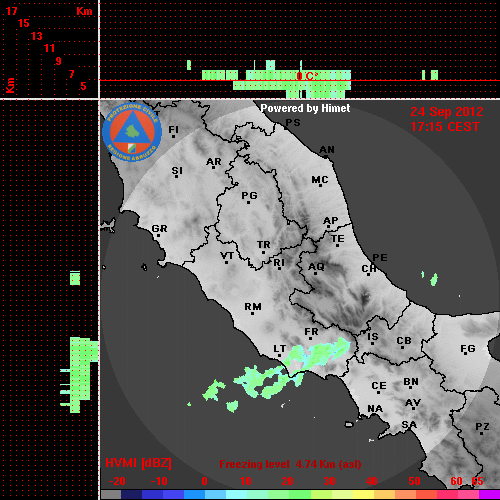
Task: Click the PZ city label on map
Action: [x=482, y=426]
